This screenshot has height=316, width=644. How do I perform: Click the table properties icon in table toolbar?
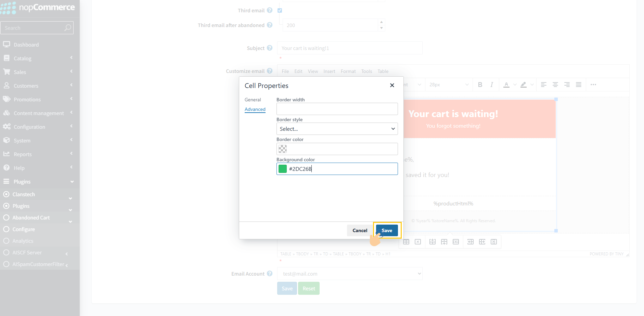coord(406,242)
